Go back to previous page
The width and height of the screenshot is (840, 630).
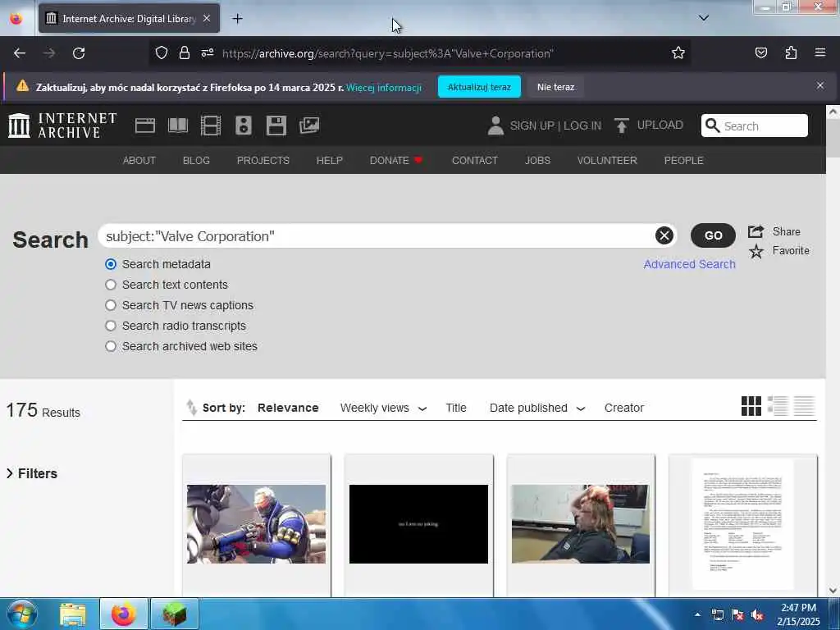point(20,53)
